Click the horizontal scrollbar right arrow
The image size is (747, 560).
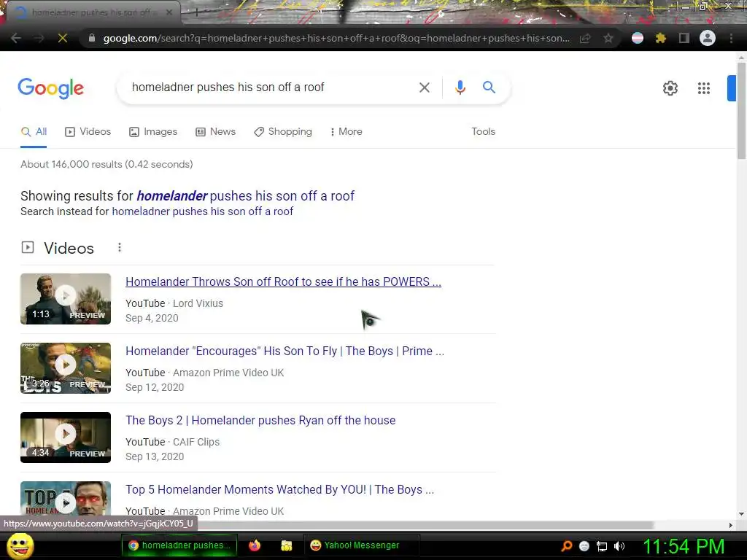coord(731,525)
